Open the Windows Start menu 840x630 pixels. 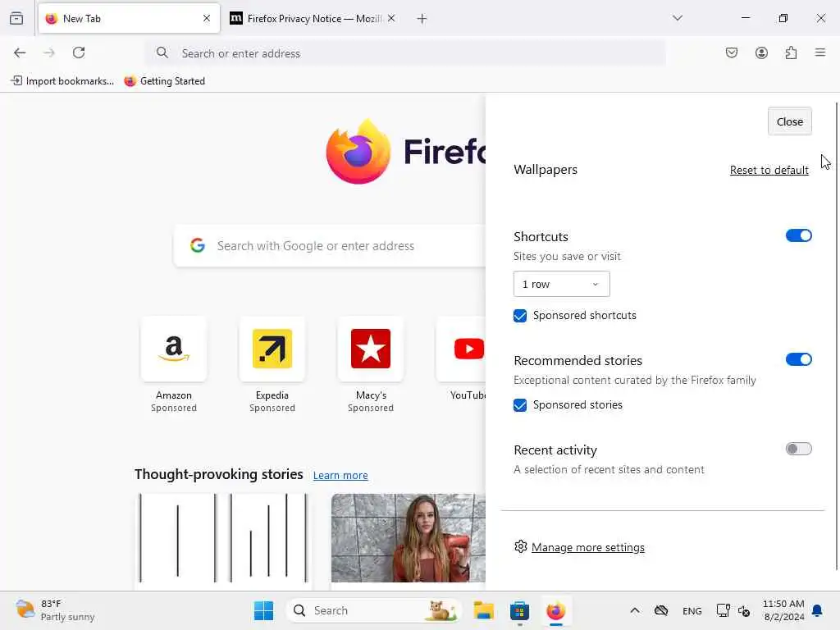pyautogui.click(x=263, y=610)
